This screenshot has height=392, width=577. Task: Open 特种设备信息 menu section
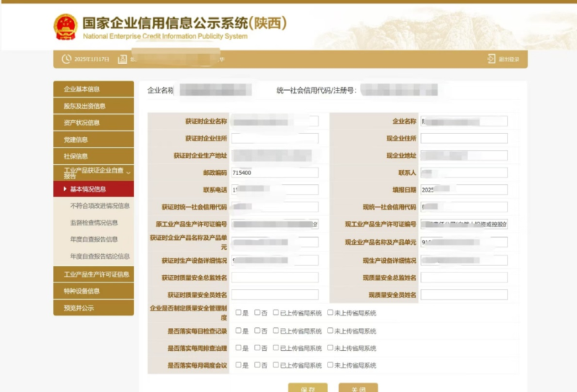(94, 291)
